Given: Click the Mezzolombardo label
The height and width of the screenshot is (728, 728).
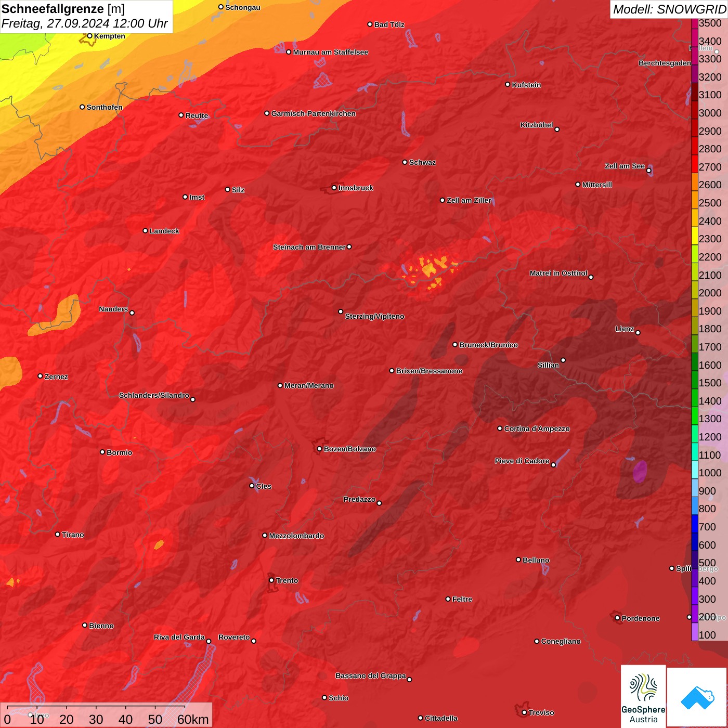Looking at the screenshot, I should [x=296, y=536].
